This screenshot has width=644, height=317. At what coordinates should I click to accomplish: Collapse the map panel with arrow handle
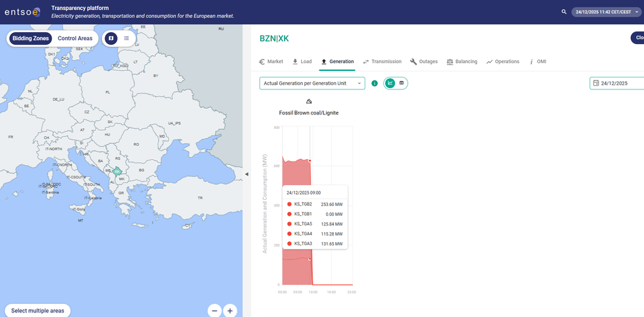click(x=246, y=174)
